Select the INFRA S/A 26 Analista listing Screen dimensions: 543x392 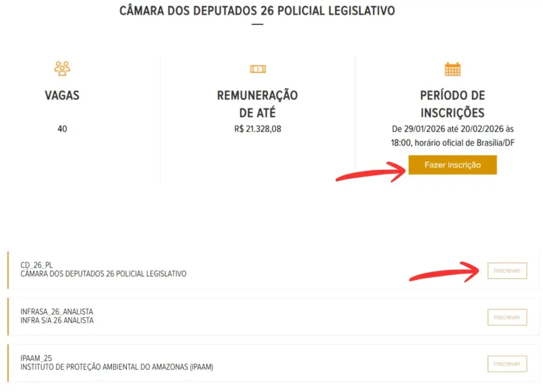click(x=212, y=316)
